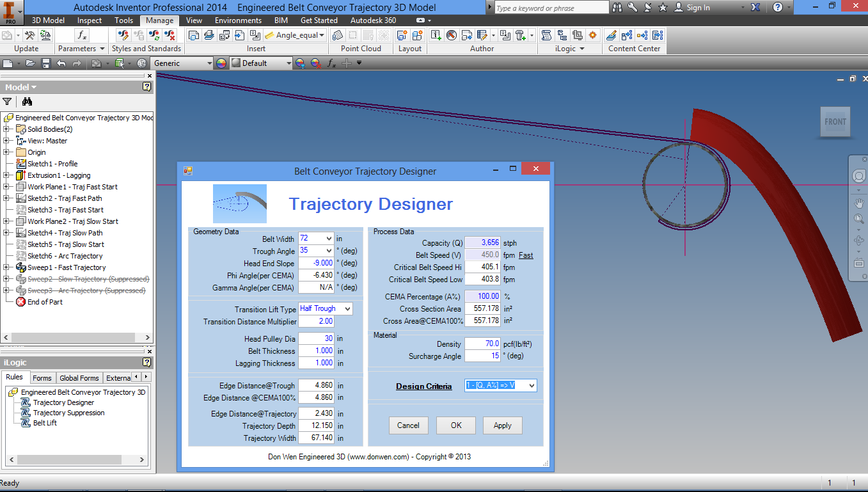Switch to the 3D Model ribbon tab
Screen dimensions: 868x492
(48, 20)
